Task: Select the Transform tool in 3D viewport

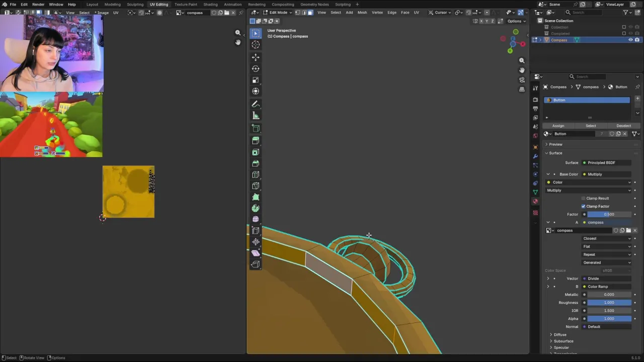Action: 256,91
